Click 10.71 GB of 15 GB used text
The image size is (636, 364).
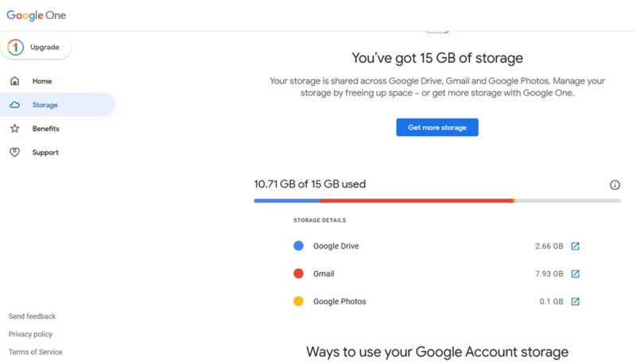310,184
